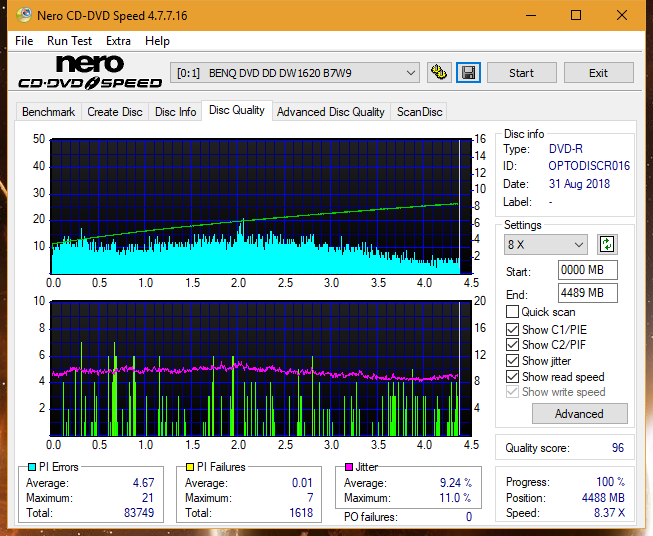The image size is (653, 536).
Task: Click the Nero CD-DVD Speed logo
Action: tap(90, 72)
